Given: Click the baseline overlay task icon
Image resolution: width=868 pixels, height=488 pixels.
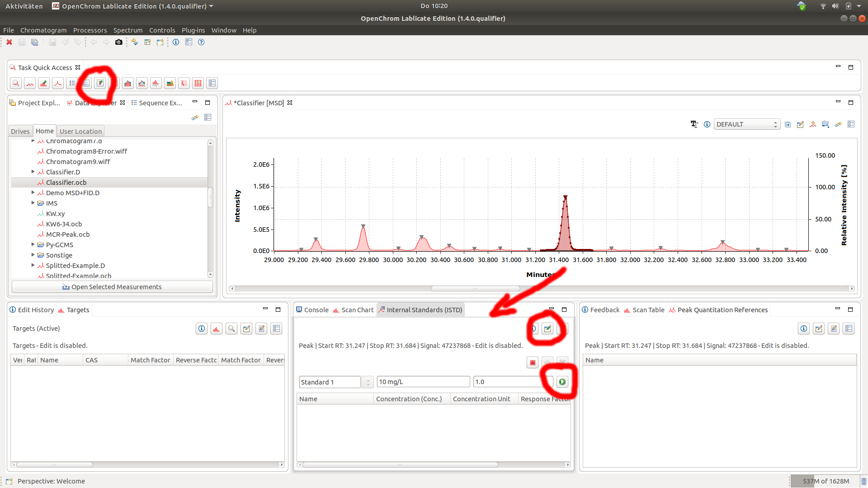Looking at the screenshot, I should point(30,83).
